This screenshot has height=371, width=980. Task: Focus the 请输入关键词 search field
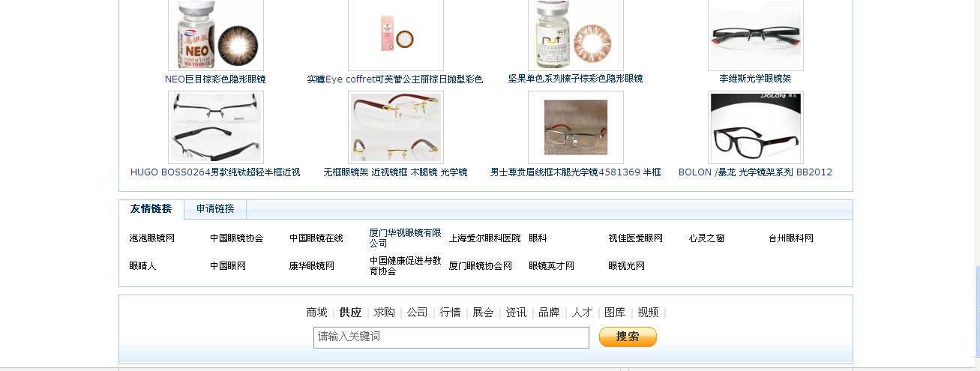click(x=451, y=337)
